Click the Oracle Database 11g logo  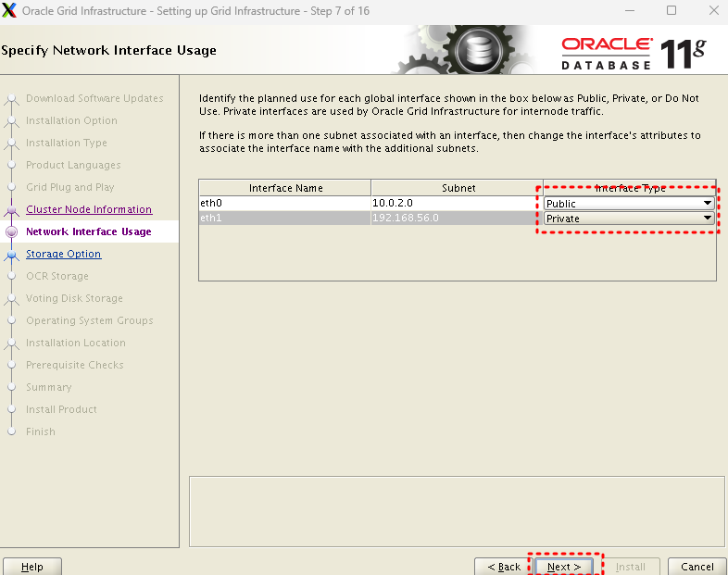pyautogui.click(x=634, y=54)
